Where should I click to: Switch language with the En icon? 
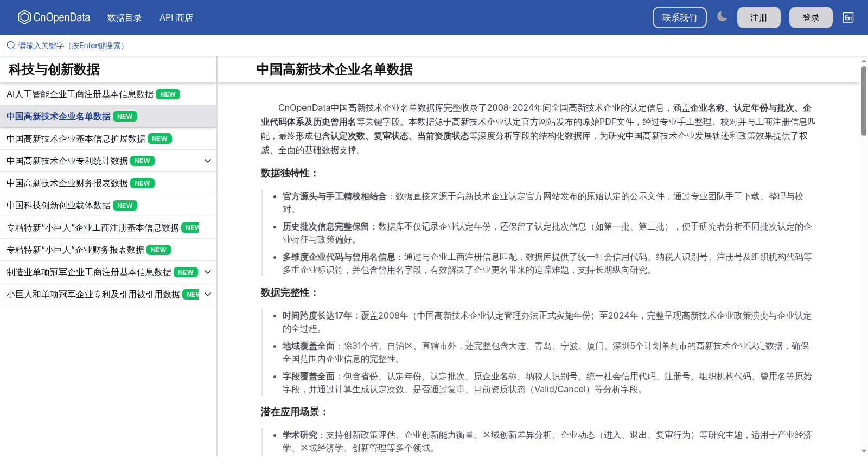coord(848,17)
